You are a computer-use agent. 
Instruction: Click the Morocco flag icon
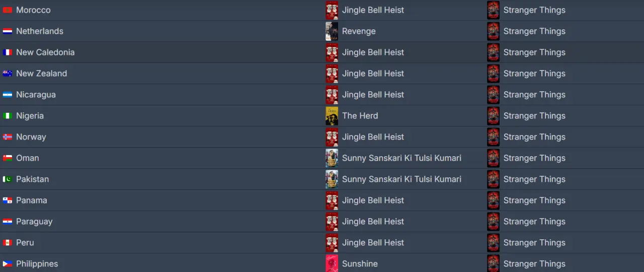[8, 10]
